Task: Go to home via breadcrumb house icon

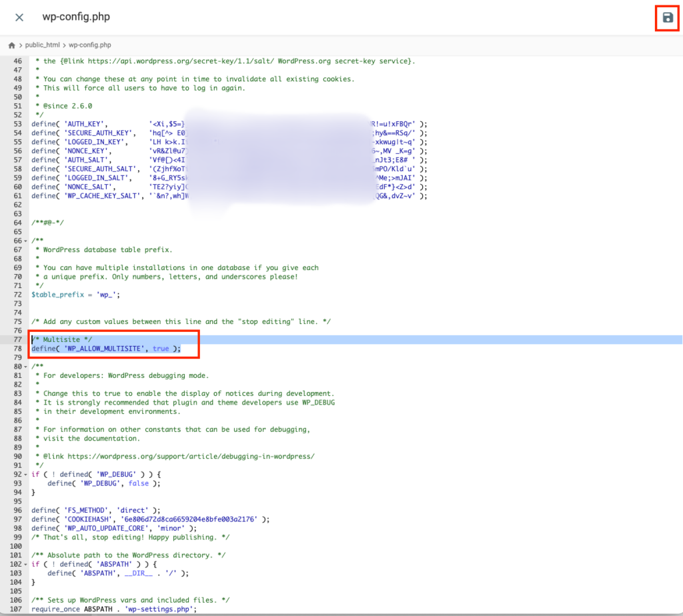Action: pyautogui.click(x=12, y=45)
